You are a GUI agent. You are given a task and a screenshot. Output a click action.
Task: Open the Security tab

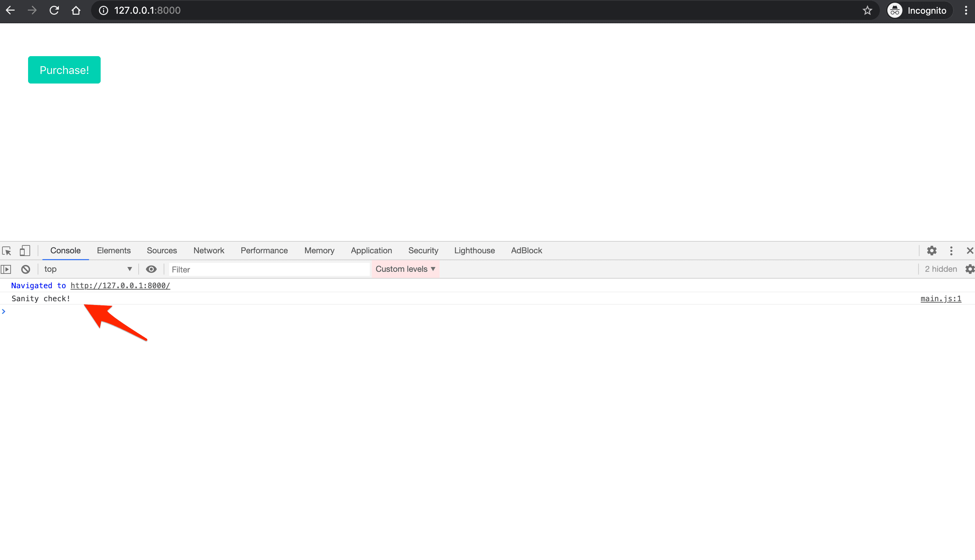pos(423,250)
